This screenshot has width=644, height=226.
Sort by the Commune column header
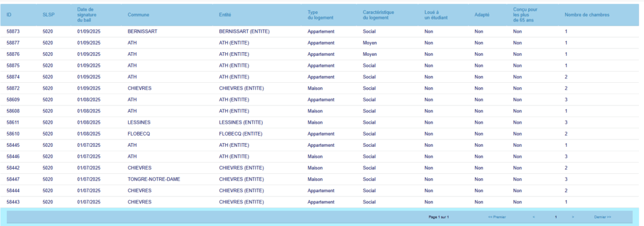[x=138, y=15]
